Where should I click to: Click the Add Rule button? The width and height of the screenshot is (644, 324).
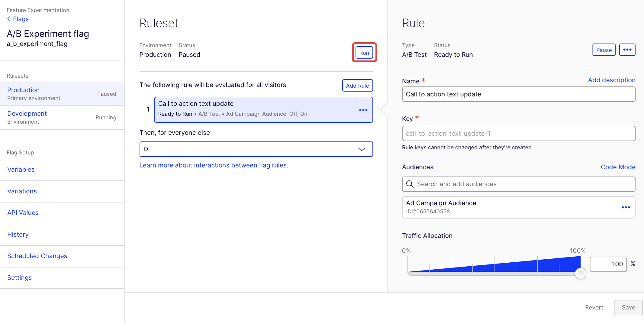357,86
